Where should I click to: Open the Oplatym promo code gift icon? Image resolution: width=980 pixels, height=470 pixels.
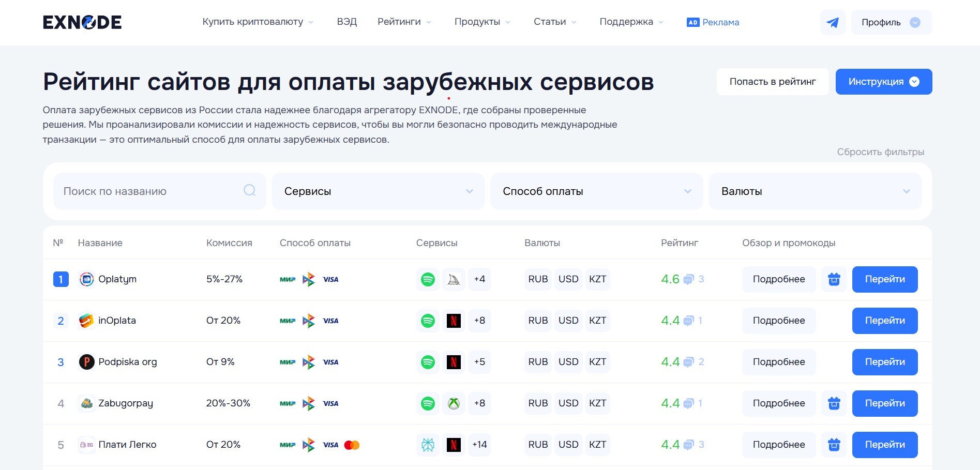point(834,279)
